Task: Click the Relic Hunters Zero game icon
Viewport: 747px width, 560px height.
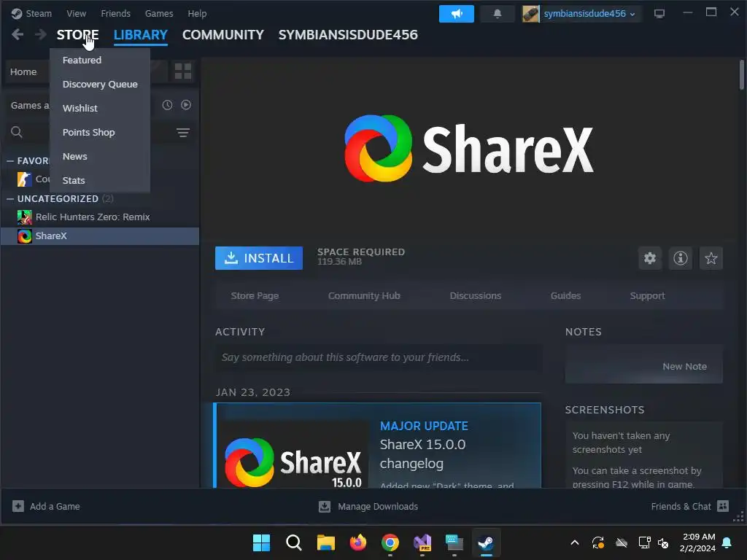Action: click(25, 217)
